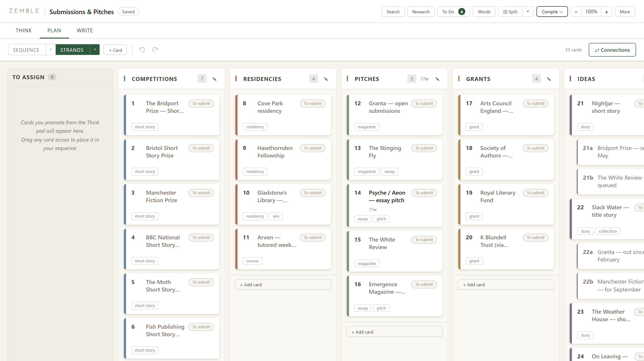Click the essay tag on The Stinging Fly

coord(390,171)
